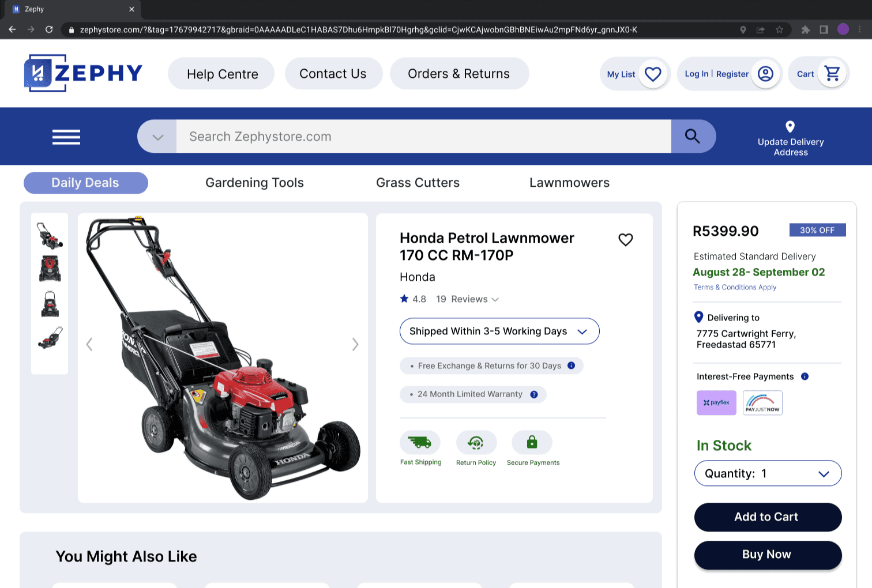Click Add to Cart
Viewport: 872px width, 588px height.
click(768, 517)
